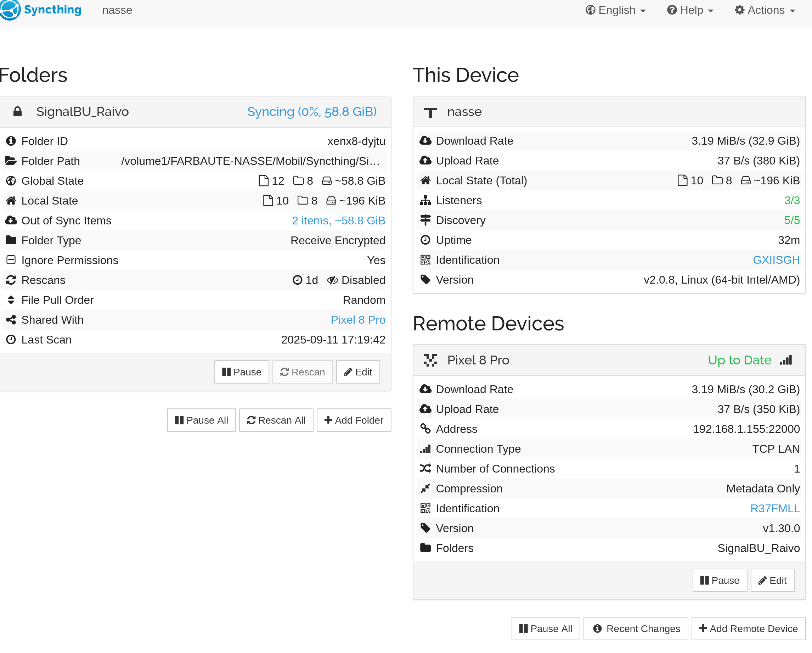
Task: Click the Add Folder button
Action: pyautogui.click(x=354, y=420)
